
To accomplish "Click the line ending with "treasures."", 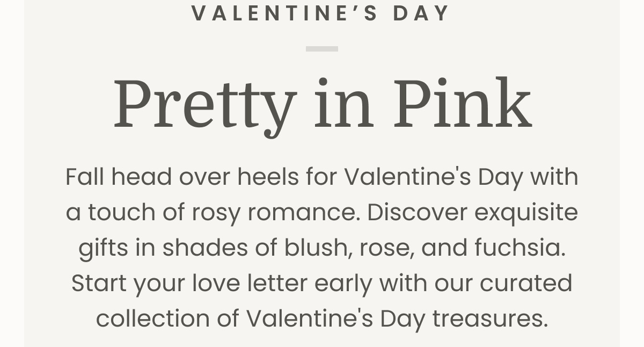I will pyautogui.click(x=322, y=319).
